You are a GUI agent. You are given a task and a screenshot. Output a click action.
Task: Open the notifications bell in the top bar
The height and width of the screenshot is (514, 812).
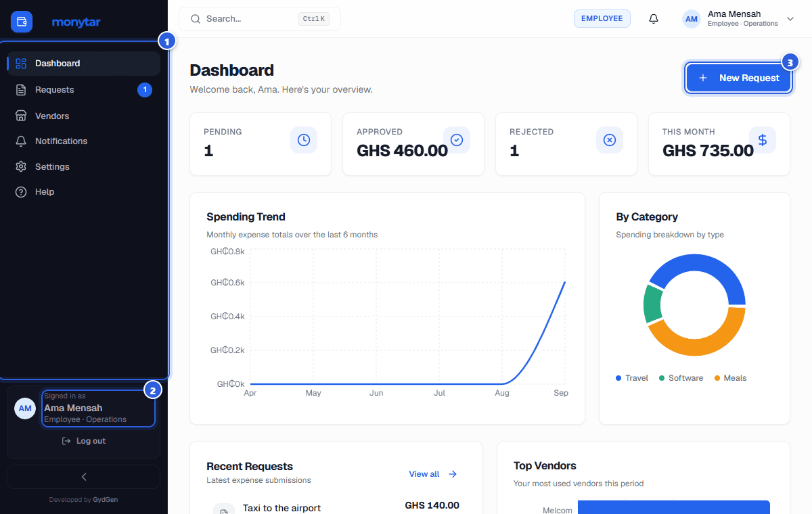point(654,19)
